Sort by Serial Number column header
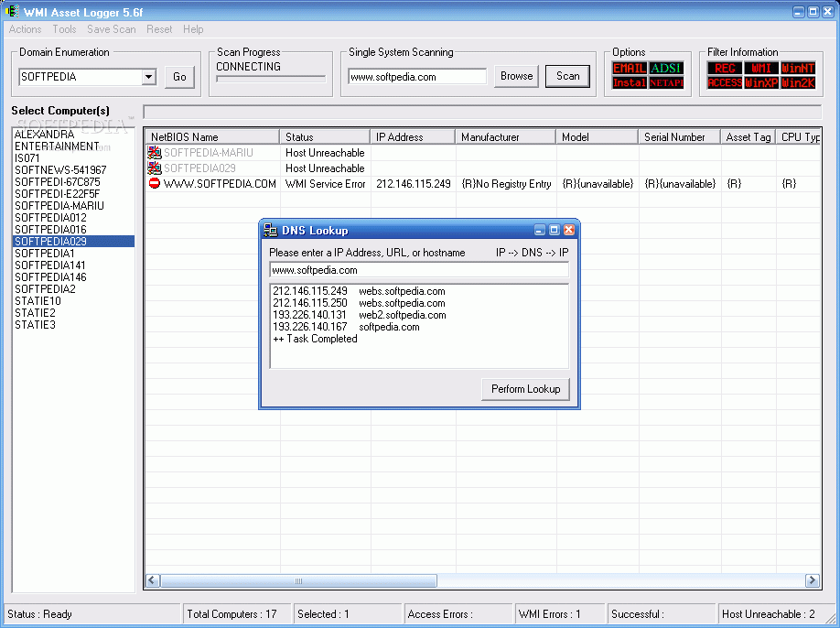Image resolution: width=840 pixels, height=628 pixels. 679,137
